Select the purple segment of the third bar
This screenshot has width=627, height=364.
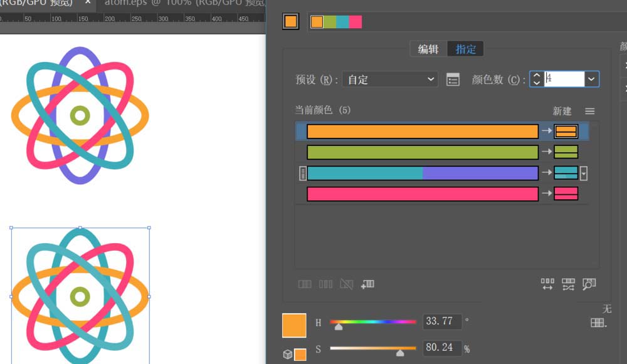pos(480,173)
